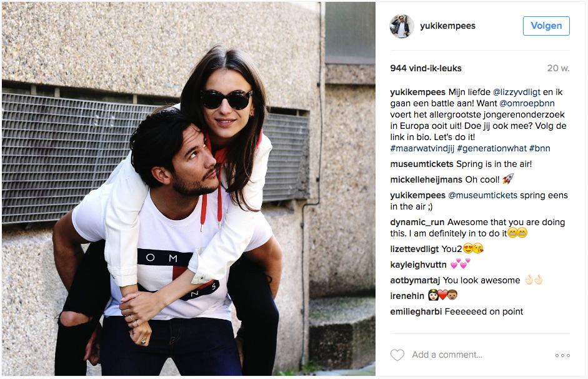588x379 pixels.
Task: Click the #bnn hashtag
Action: 540,149
